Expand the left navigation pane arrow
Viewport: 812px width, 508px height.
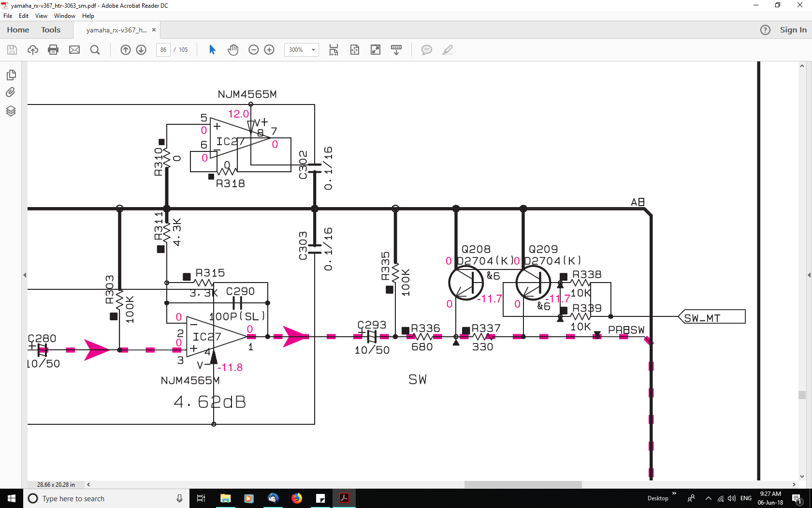25,275
